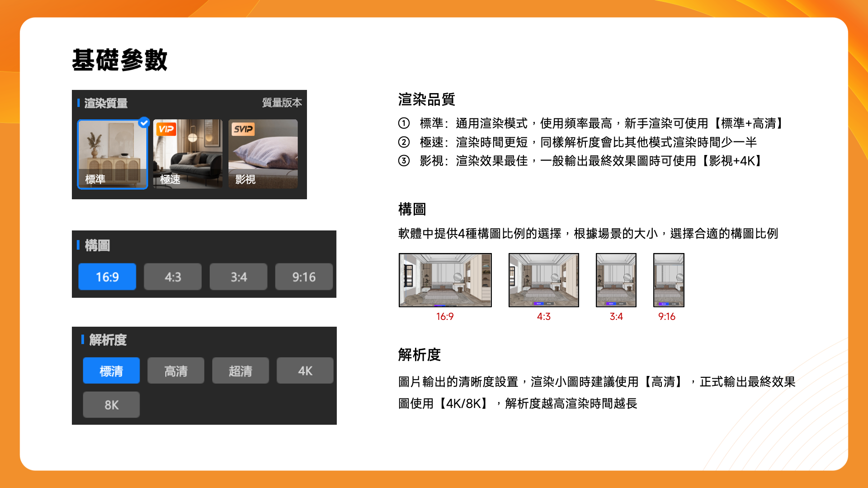The width and height of the screenshot is (868, 488).
Task: Select the 影視 SVIP render mode
Action: click(x=263, y=154)
